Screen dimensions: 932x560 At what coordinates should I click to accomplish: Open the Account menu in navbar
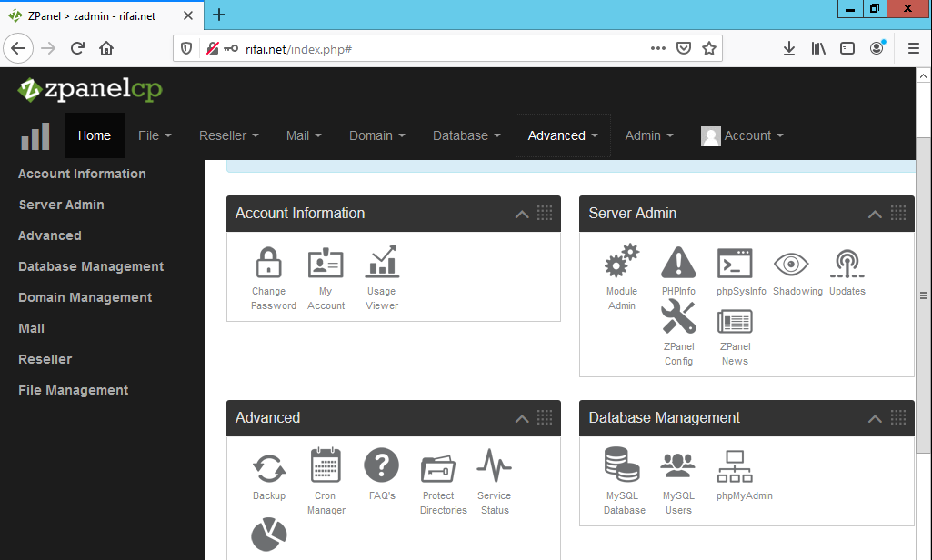742,135
